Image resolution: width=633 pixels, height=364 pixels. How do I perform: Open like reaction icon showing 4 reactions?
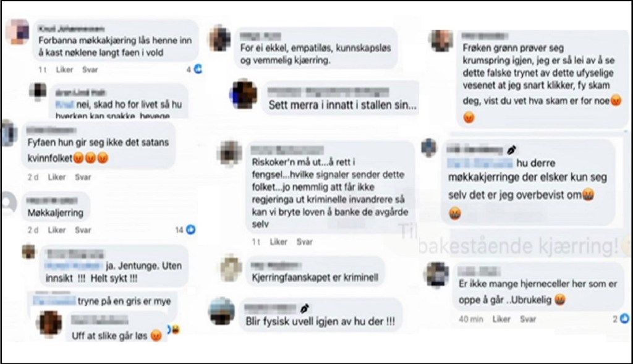click(198, 69)
